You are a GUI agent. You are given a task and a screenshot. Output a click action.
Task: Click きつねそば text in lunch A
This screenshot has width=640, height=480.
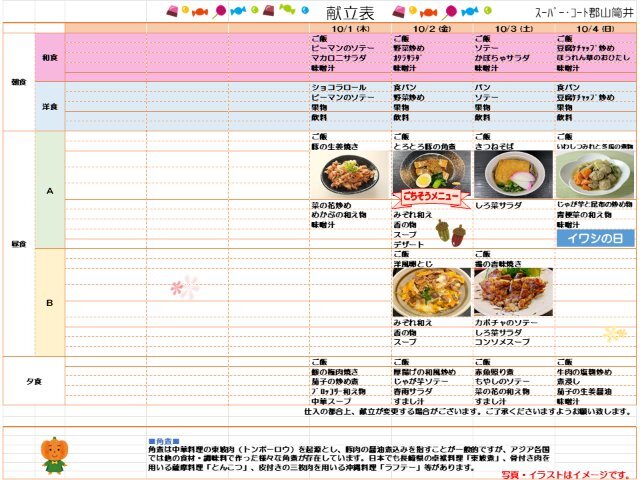tap(494, 146)
